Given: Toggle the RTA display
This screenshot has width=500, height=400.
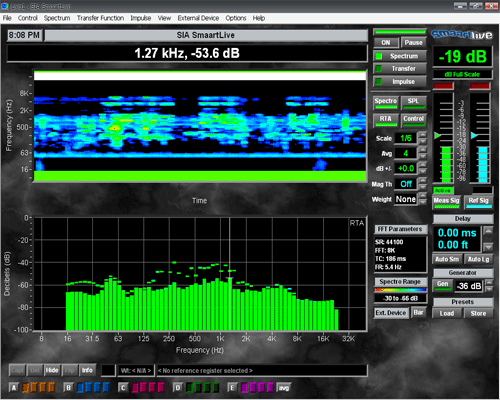Looking at the screenshot, I should (386, 120).
